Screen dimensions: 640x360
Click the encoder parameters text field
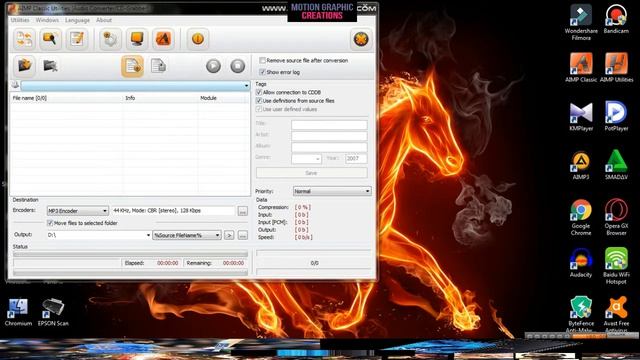pos(173,211)
